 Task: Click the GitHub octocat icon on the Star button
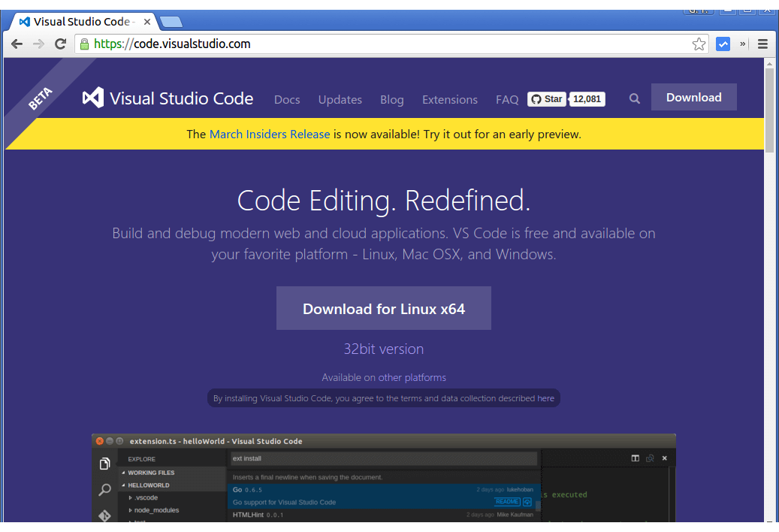(x=536, y=98)
